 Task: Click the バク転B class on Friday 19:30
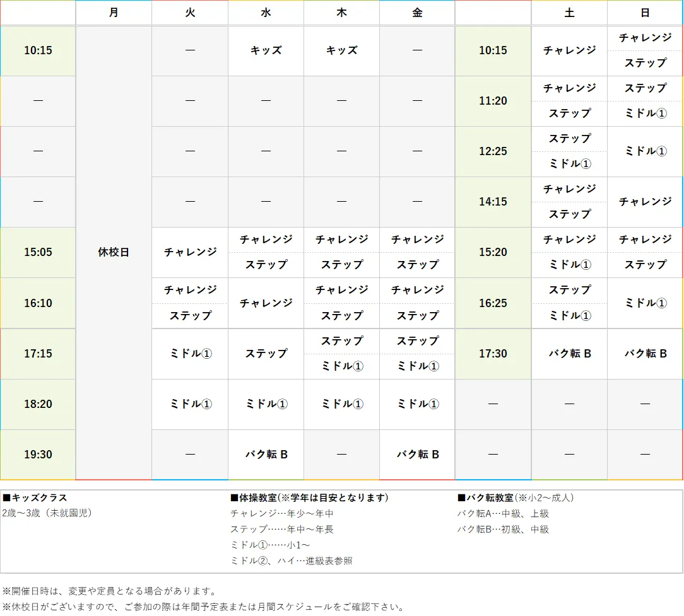pyautogui.click(x=416, y=454)
